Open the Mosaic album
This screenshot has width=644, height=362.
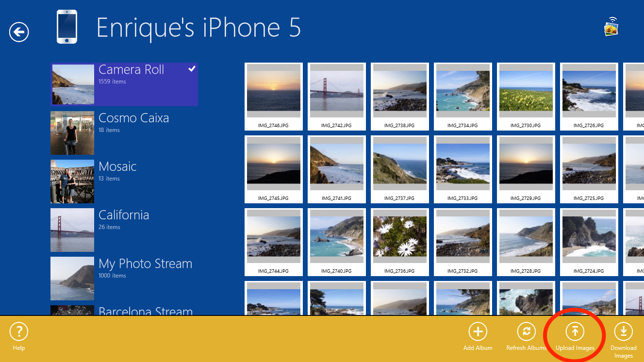124,181
